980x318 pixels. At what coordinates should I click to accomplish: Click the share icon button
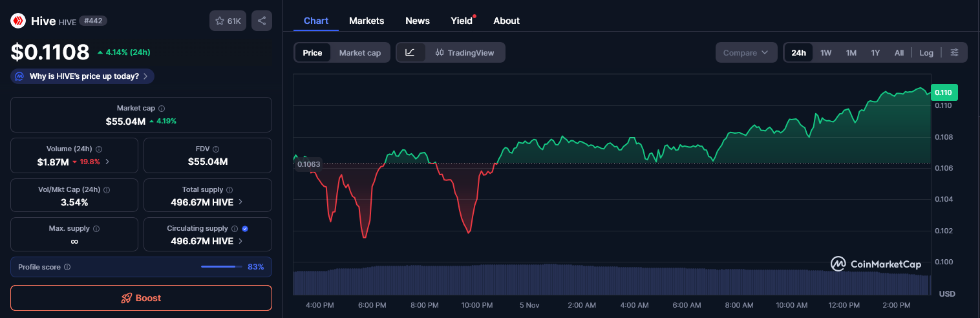[x=261, y=21]
